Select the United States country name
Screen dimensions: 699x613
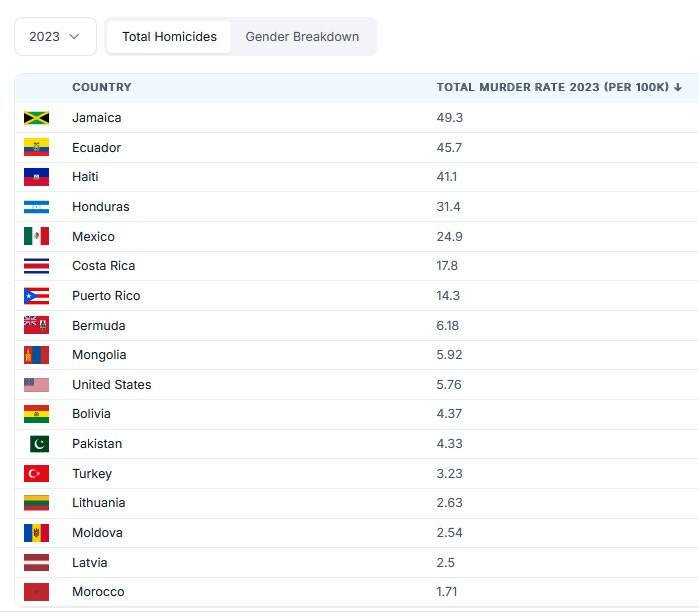pos(112,385)
